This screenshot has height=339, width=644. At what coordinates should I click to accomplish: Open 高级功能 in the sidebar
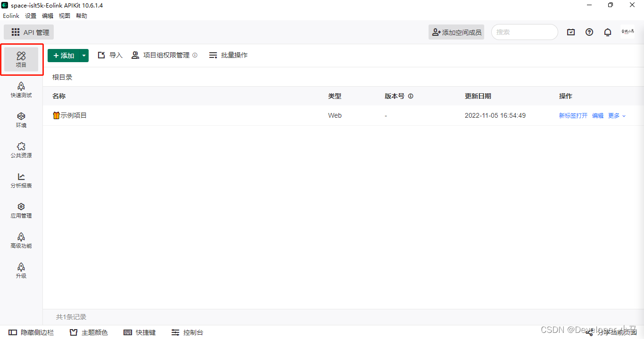pyautogui.click(x=21, y=241)
